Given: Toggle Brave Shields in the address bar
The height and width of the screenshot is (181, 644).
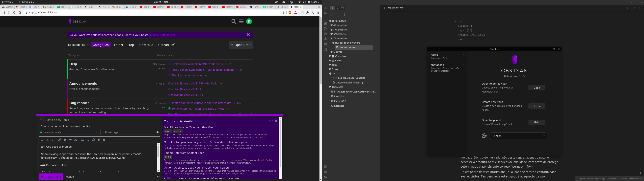Looking at the screenshot, I should [x=290, y=13].
